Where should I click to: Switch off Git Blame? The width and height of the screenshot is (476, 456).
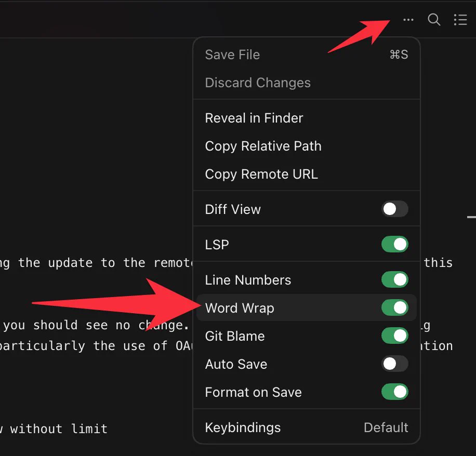coord(394,336)
